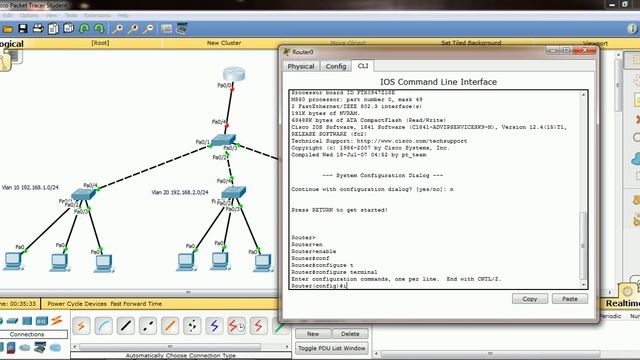This screenshot has height=360, width=640.
Task: Select the CLI tab in Router0
Action: point(362,66)
